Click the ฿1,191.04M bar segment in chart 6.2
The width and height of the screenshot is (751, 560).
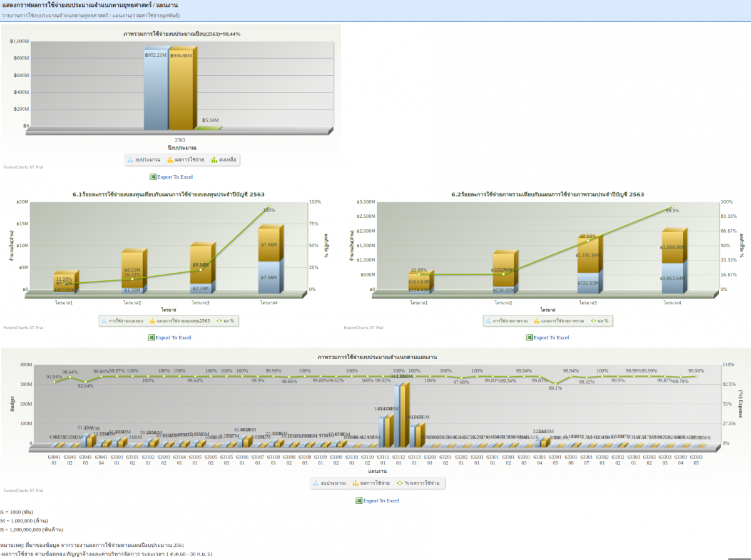click(588, 255)
